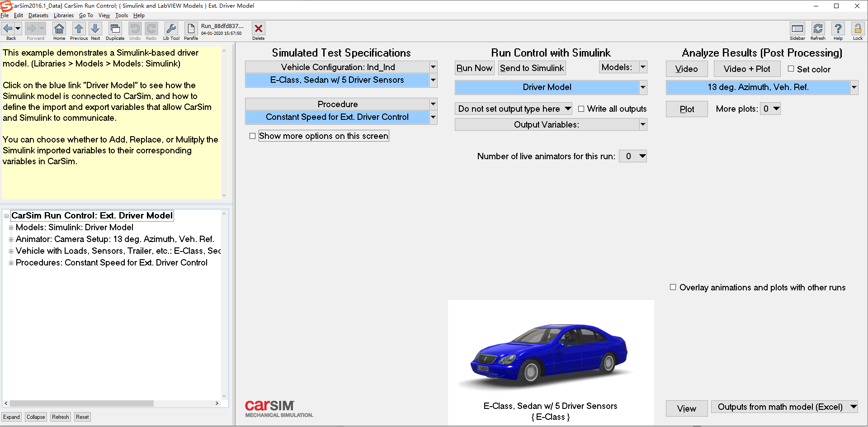The width and height of the screenshot is (868, 427).
Task: Enable the Set color option
Action: tap(791, 69)
